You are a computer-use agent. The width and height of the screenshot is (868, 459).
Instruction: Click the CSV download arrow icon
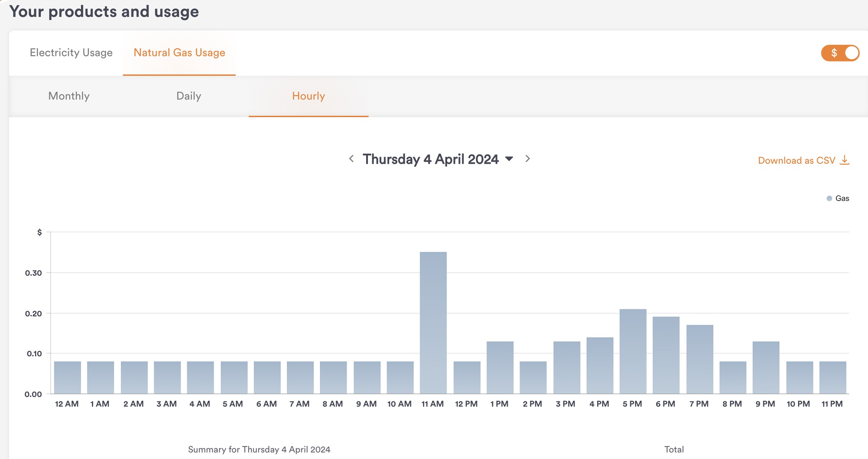point(844,160)
